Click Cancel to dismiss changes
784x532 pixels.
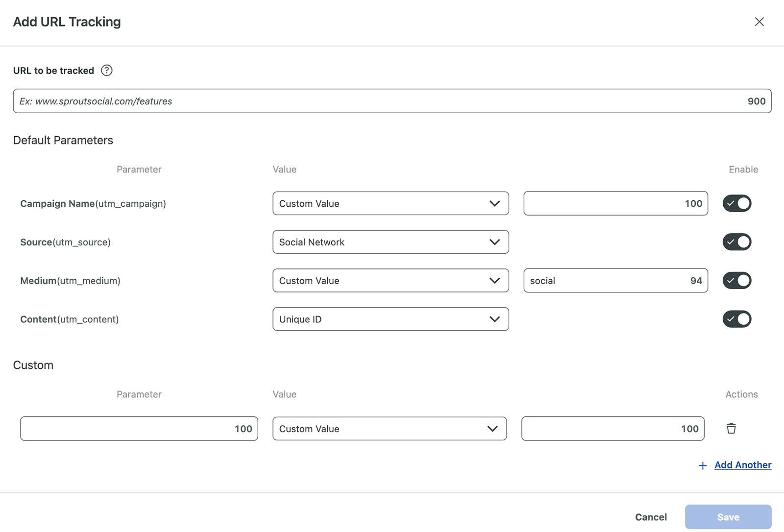click(650, 517)
